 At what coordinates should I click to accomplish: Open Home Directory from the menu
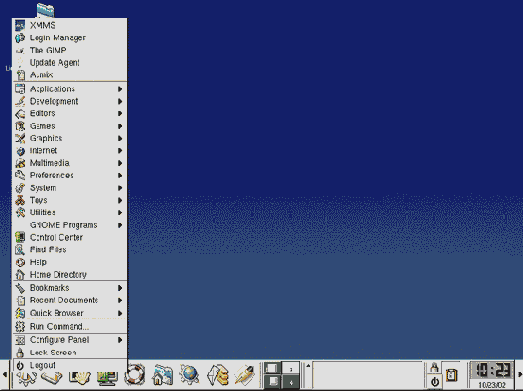pos(70,275)
